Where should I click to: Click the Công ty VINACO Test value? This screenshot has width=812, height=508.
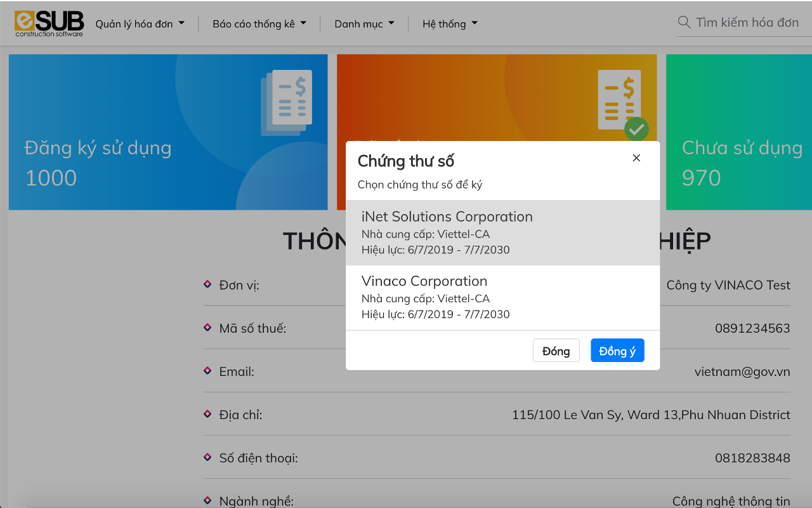(x=728, y=285)
